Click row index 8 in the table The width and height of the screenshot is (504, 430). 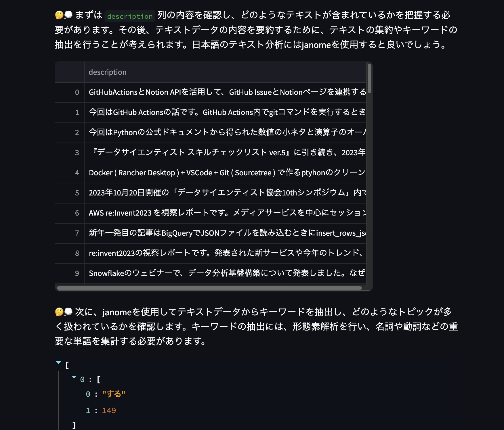(77, 253)
